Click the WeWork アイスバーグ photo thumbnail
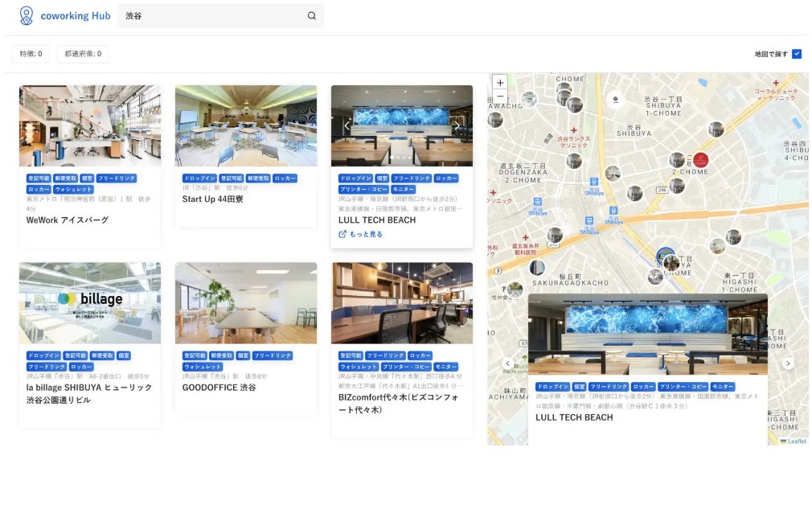This screenshot has height=505, width=812. pos(90,126)
